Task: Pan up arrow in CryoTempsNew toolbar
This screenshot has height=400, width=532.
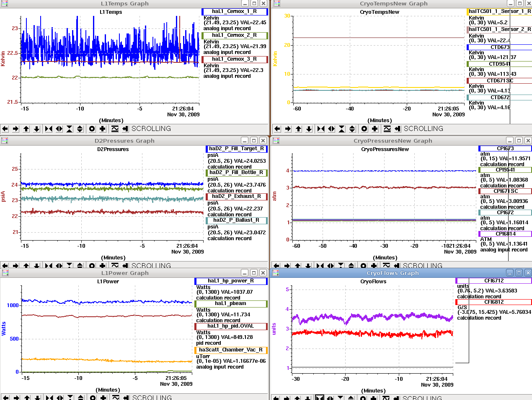Action: coord(298,129)
